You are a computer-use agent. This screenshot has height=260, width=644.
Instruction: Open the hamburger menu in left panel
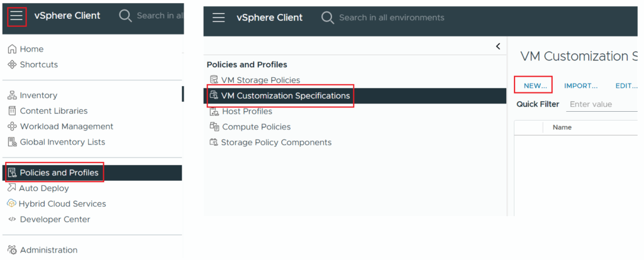pos(17,16)
